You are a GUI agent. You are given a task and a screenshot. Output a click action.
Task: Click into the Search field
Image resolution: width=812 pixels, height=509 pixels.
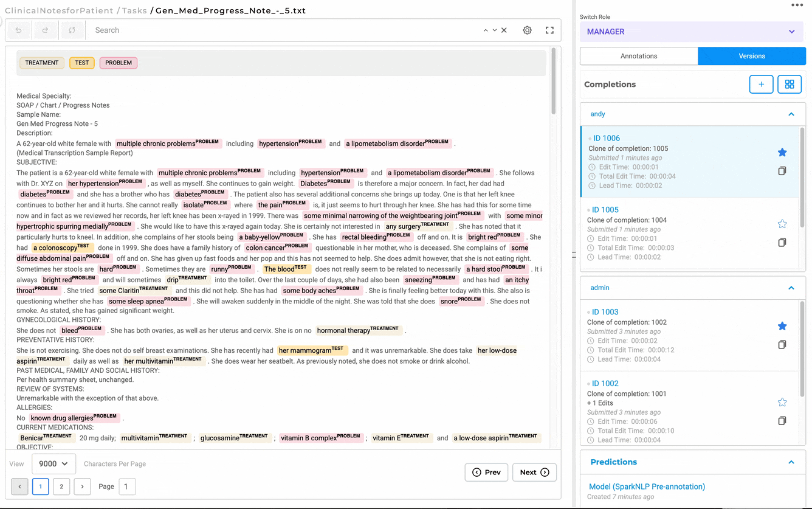point(280,30)
